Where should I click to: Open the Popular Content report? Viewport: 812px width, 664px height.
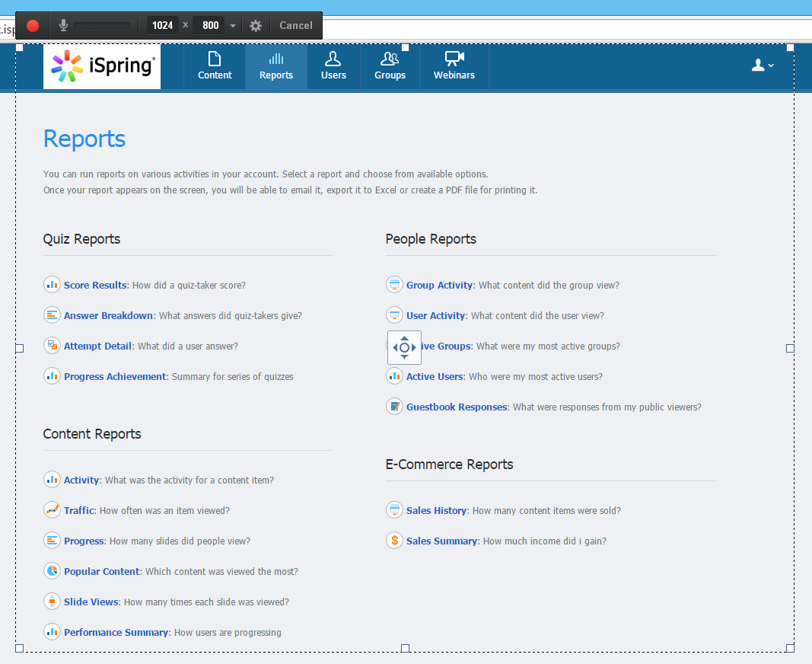pos(102,572)
